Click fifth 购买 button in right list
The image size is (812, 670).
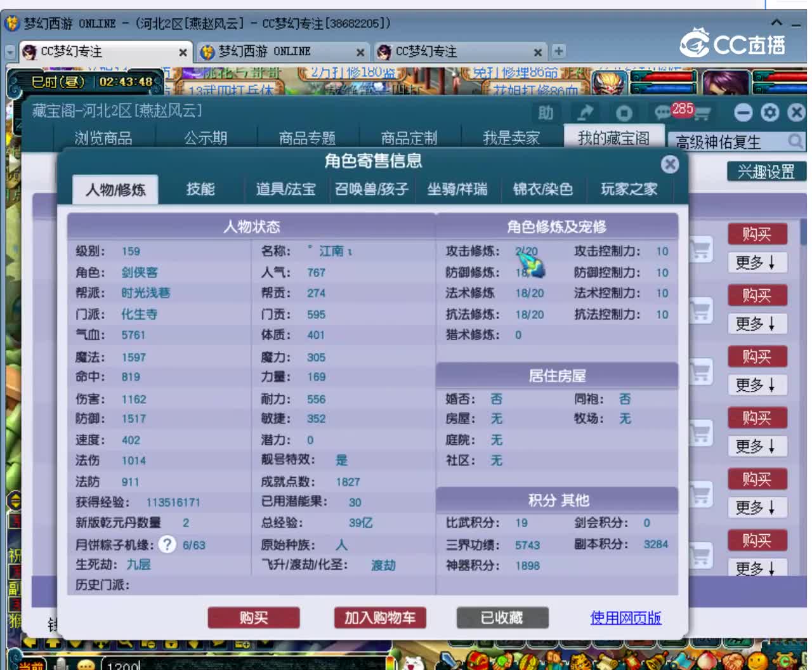pyautogui.click(x=757, y=479)
